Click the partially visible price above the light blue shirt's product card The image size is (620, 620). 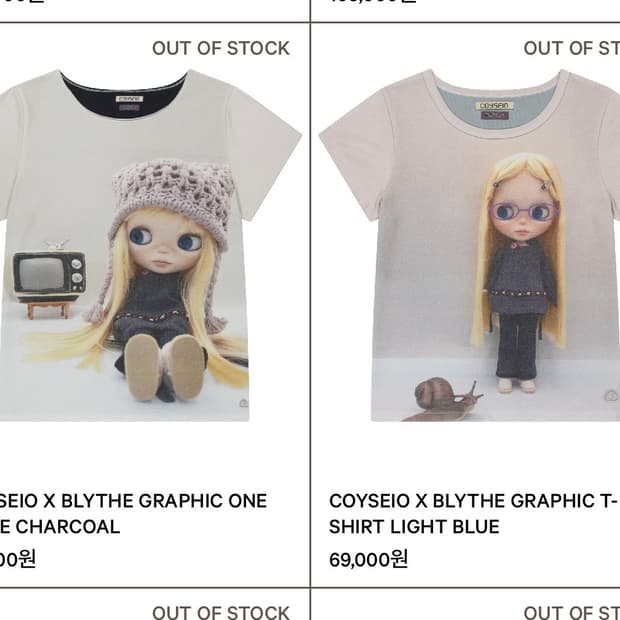[372, 1]
